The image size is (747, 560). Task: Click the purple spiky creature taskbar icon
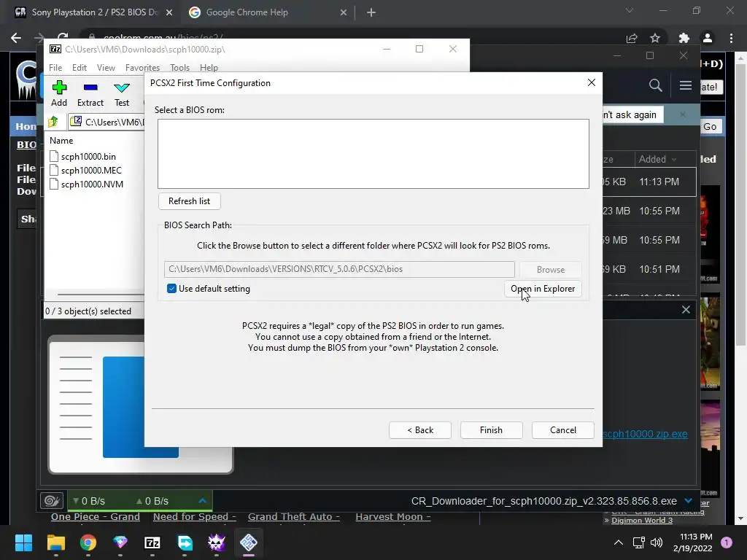pyautogui.click(x=216, y=542)
